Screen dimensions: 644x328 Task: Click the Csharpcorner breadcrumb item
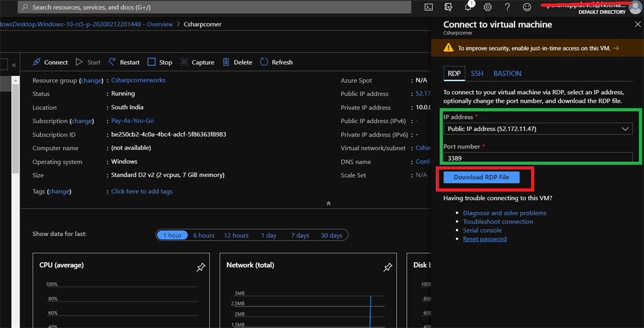pyautogui.click(x=203, y=25)
